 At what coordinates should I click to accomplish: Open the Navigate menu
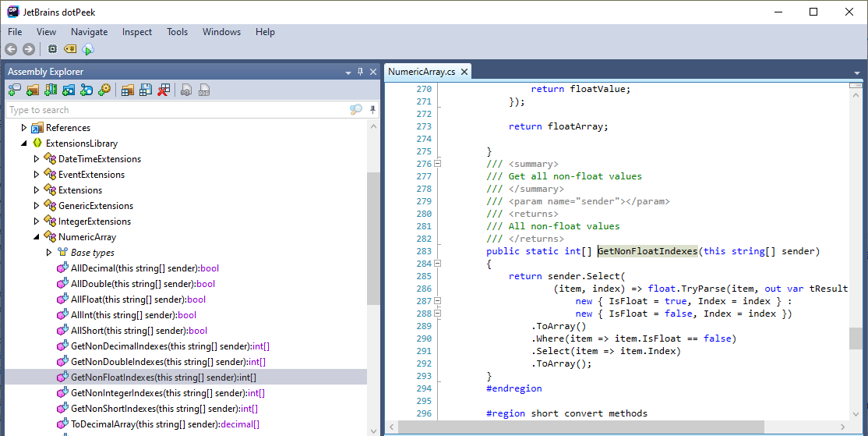click(x=89, y=31)
